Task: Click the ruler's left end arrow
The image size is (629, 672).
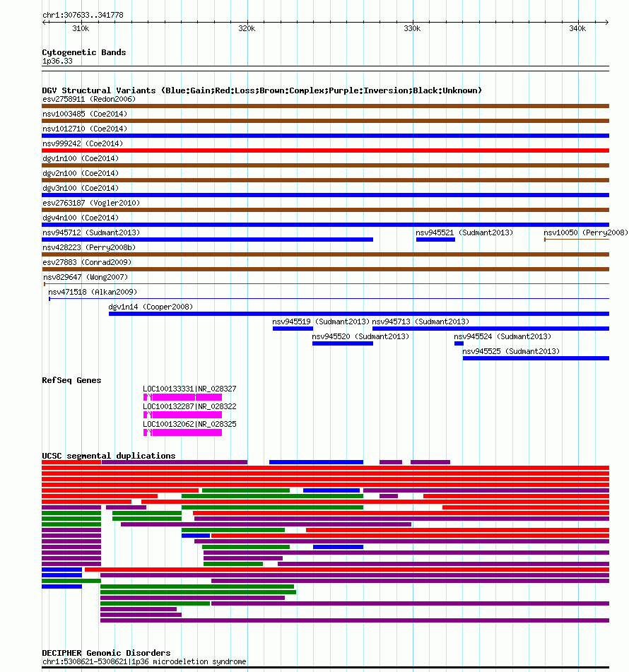Action: 44,23
